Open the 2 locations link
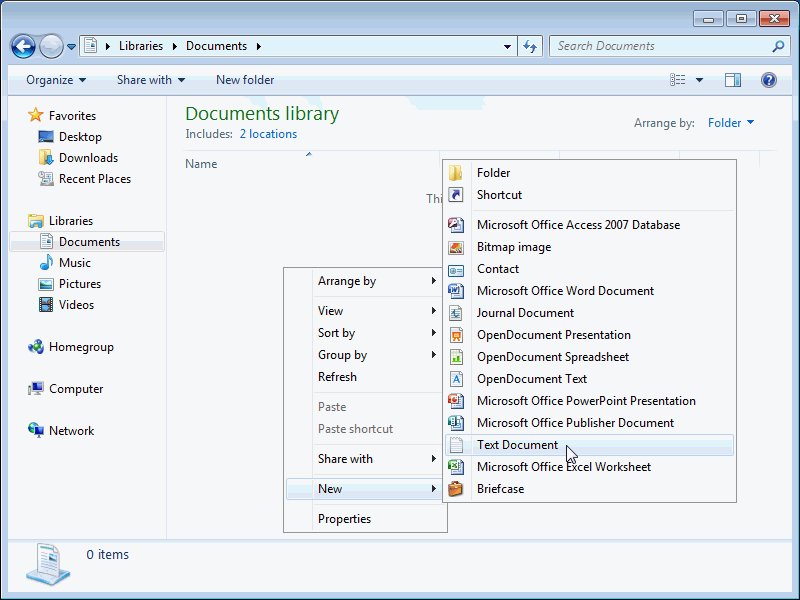 click(x=268, y=134)
